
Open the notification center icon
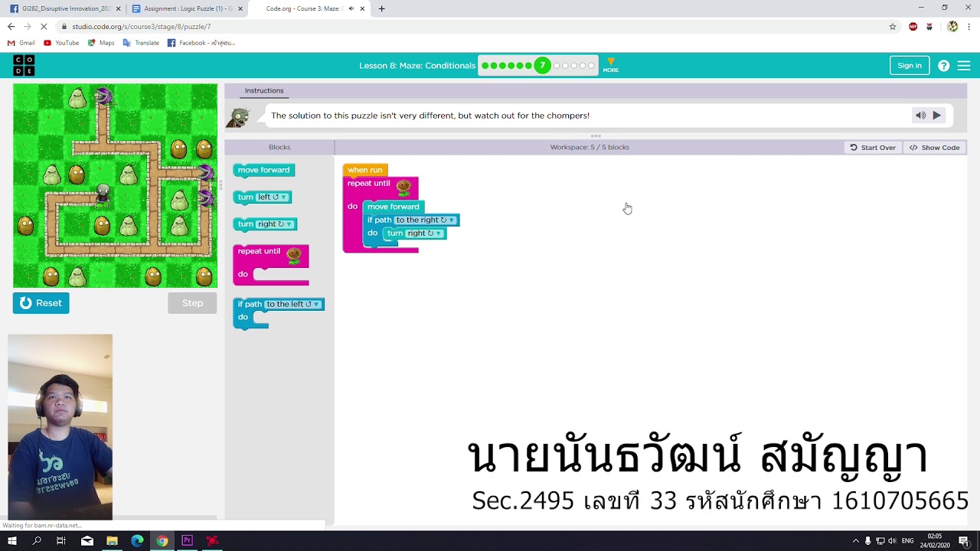coord(966,541)
